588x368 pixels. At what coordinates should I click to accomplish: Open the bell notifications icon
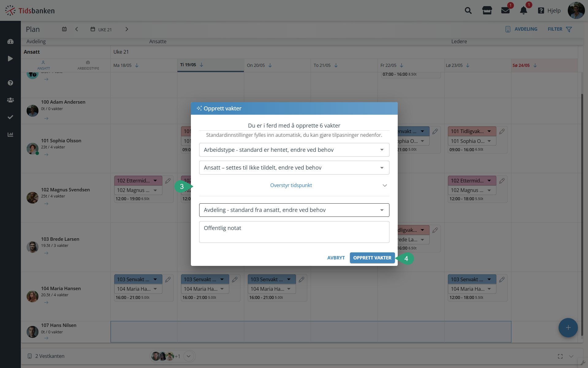524,11
